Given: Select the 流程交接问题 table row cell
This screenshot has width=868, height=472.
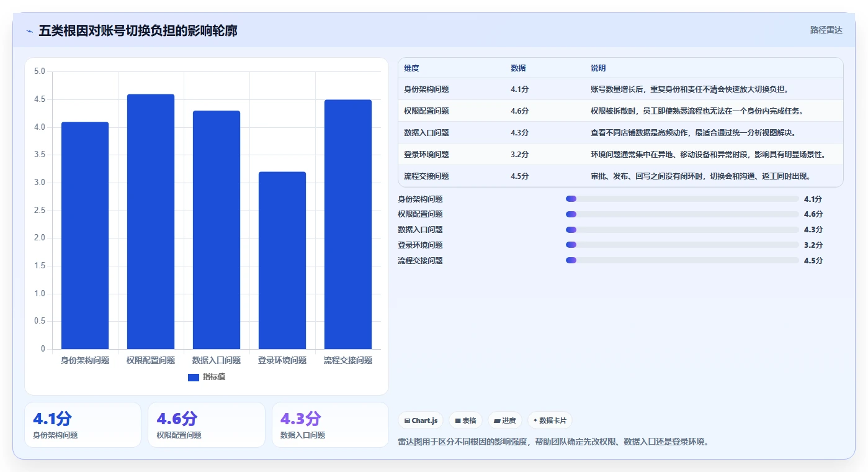Looking at the screenshot, I should [426, 176].
